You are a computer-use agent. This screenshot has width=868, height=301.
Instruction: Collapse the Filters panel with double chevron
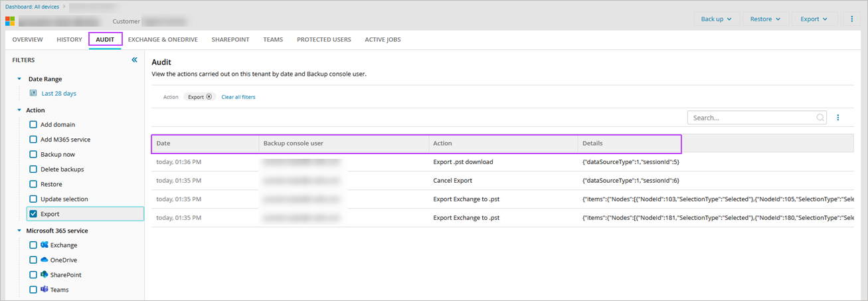coord(134,60)
